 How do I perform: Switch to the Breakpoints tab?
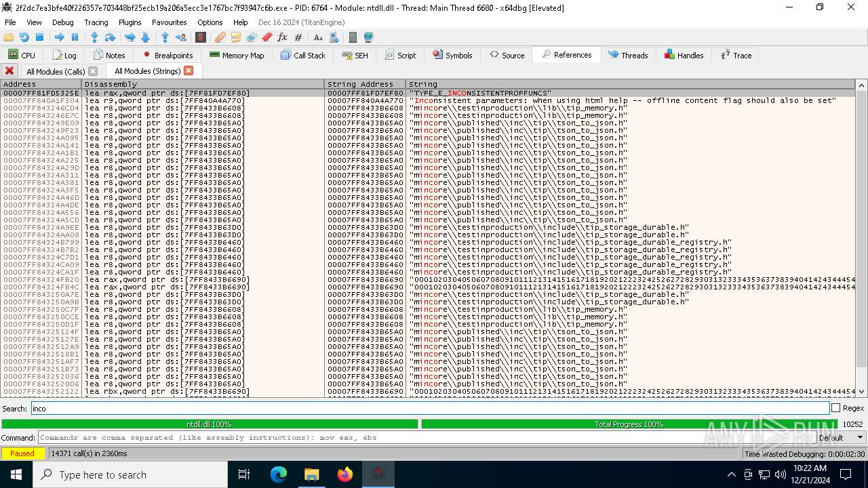point(167,55)
